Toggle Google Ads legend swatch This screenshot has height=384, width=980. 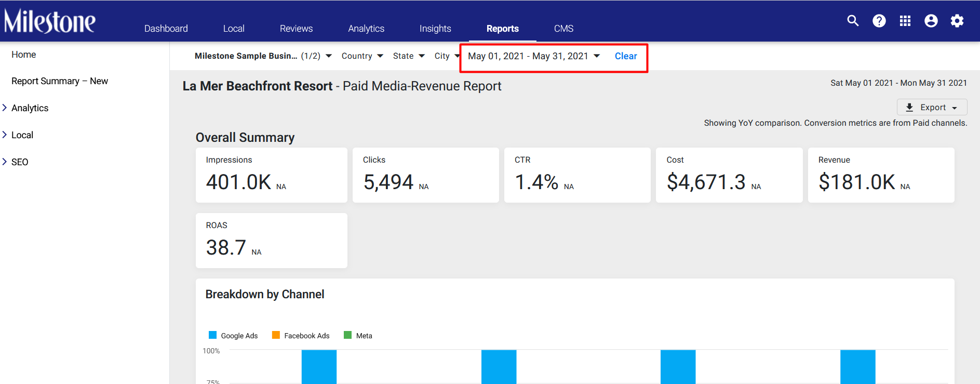click(x=212, y=335)
